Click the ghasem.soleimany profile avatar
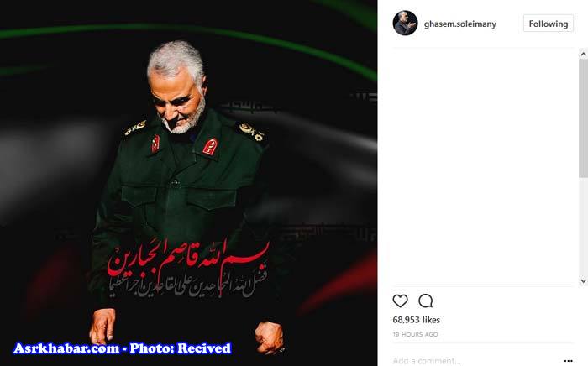The height and width of the screenshot is (366, 588). (405, 24)
